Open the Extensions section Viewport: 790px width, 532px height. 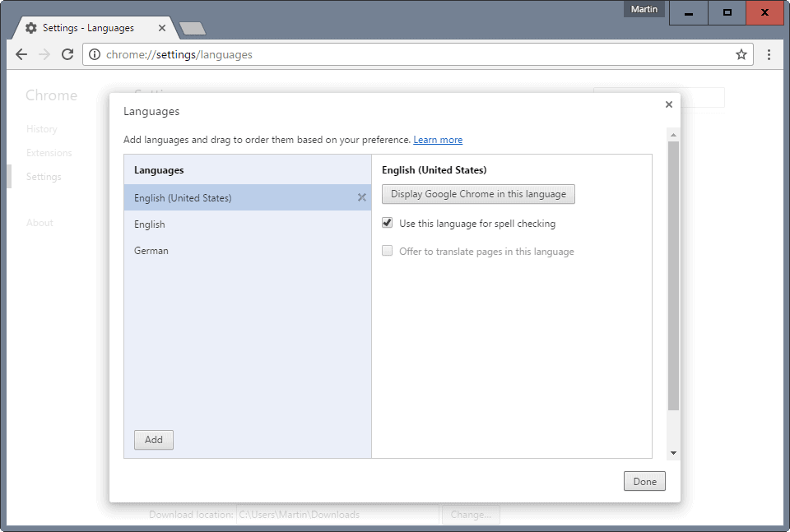click(49, 153)
